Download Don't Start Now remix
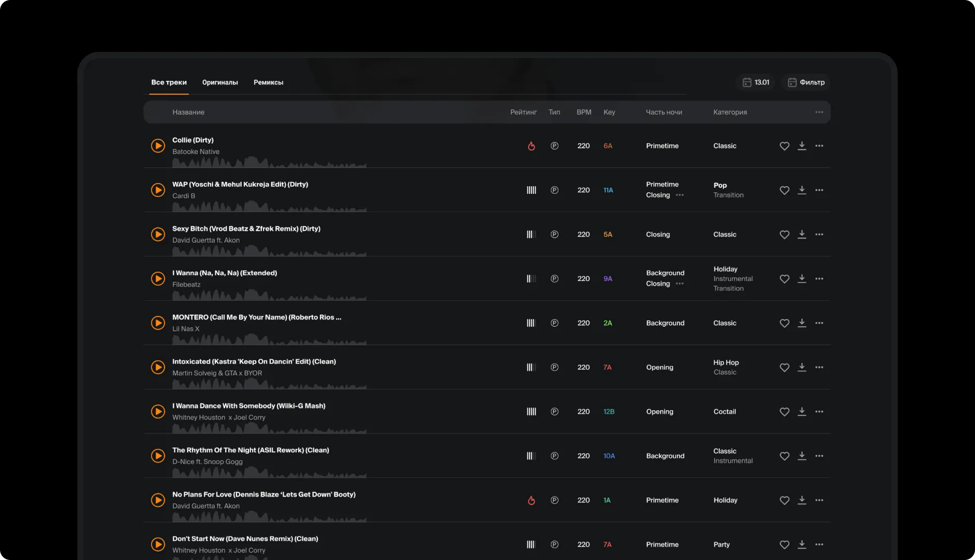 802,544
